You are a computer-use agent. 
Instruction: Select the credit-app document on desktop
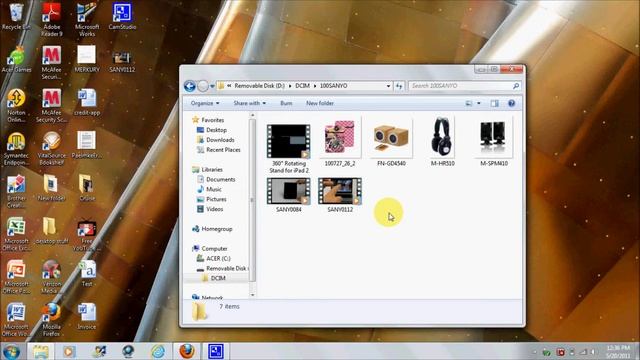pos(87,102)
